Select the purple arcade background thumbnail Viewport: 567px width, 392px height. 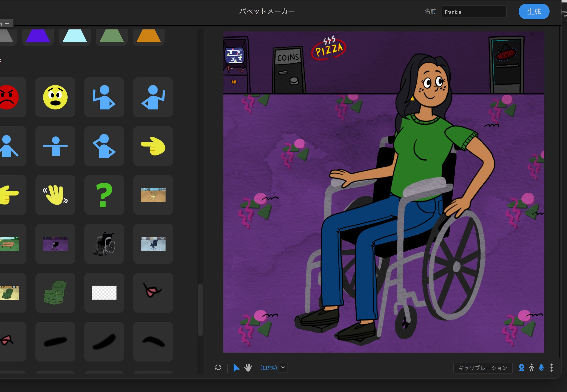55,244
